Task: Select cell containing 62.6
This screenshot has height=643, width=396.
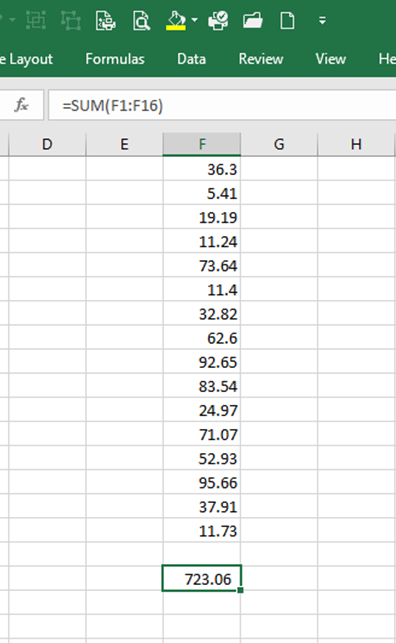Action: click(202, 338)
